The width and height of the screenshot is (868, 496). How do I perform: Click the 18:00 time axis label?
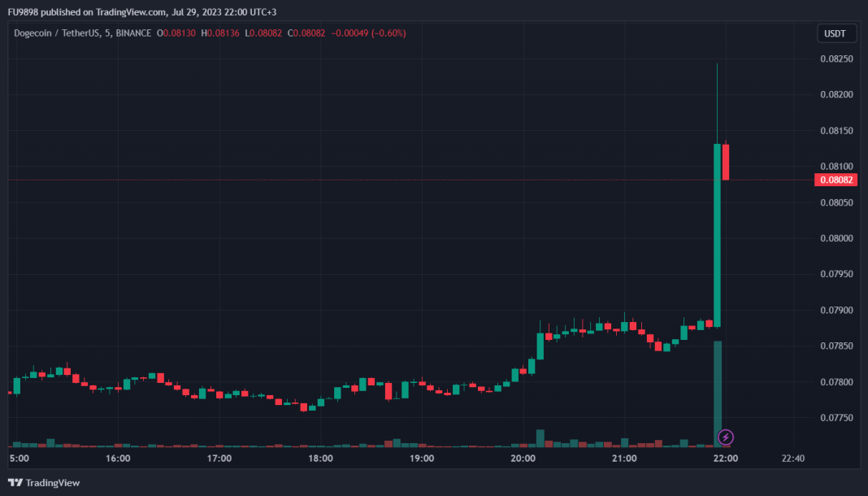point(320,459)
